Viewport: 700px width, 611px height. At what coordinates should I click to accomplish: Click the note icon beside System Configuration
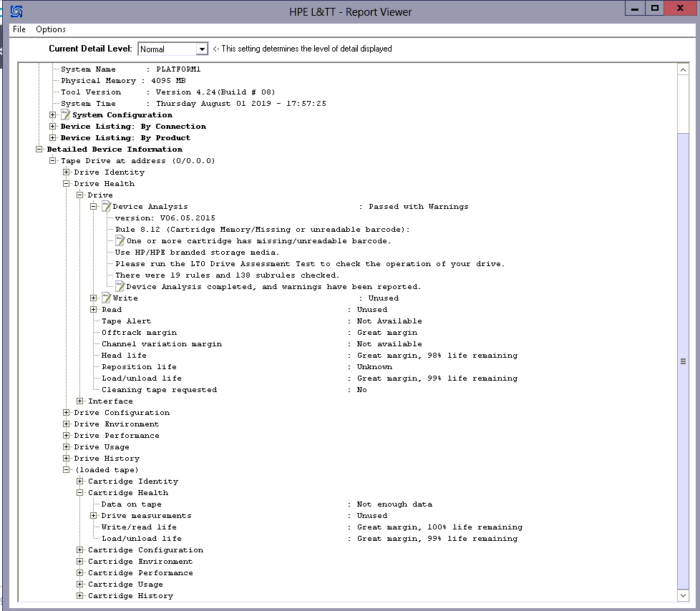[x=66, y=114]
